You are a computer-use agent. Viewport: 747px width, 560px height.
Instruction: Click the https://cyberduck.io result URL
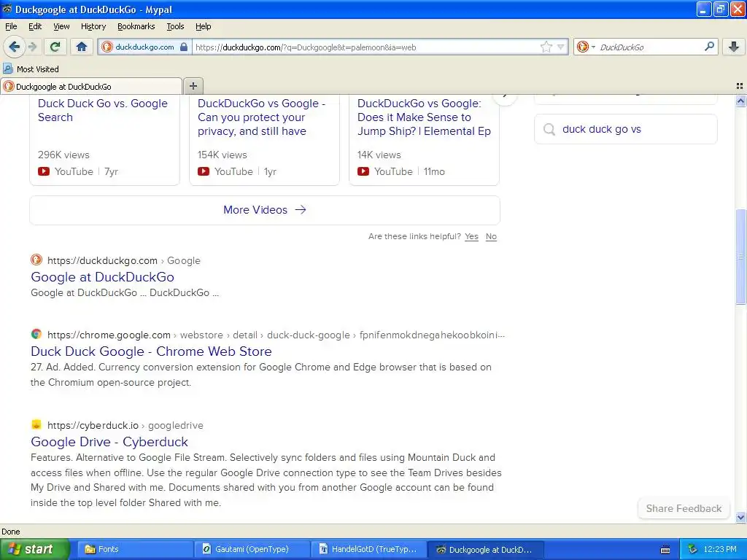coord(93,425)
